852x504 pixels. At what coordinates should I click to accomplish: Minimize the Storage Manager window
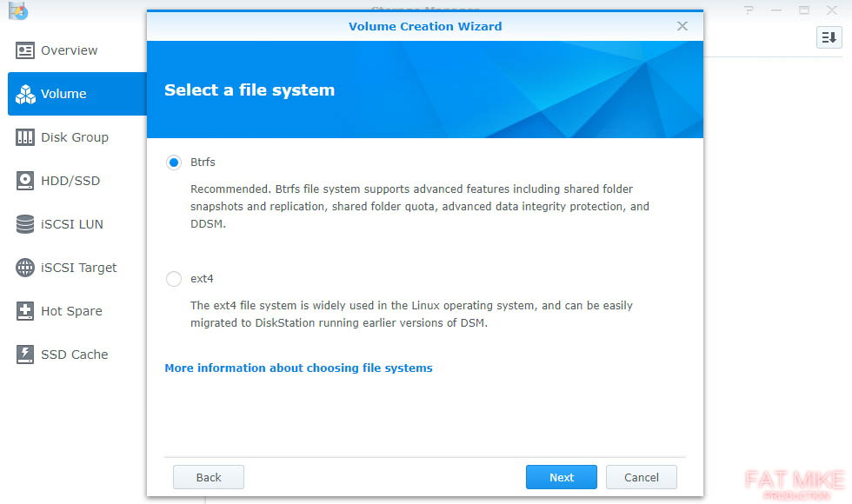click(776, 10)
